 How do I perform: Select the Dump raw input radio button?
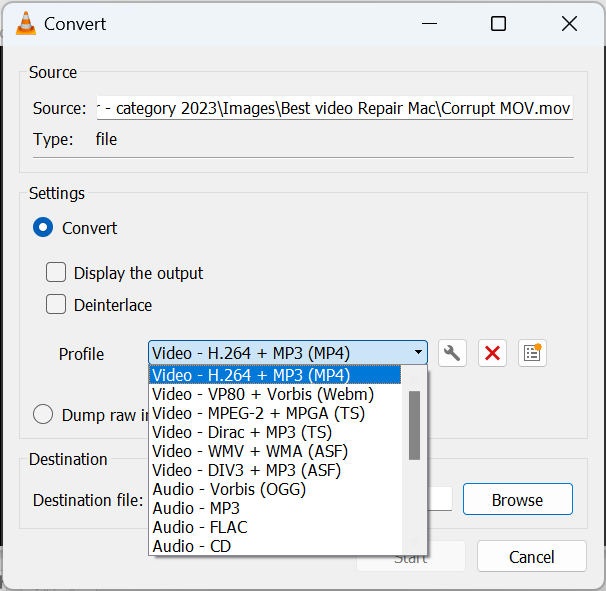tap(43, 414)
